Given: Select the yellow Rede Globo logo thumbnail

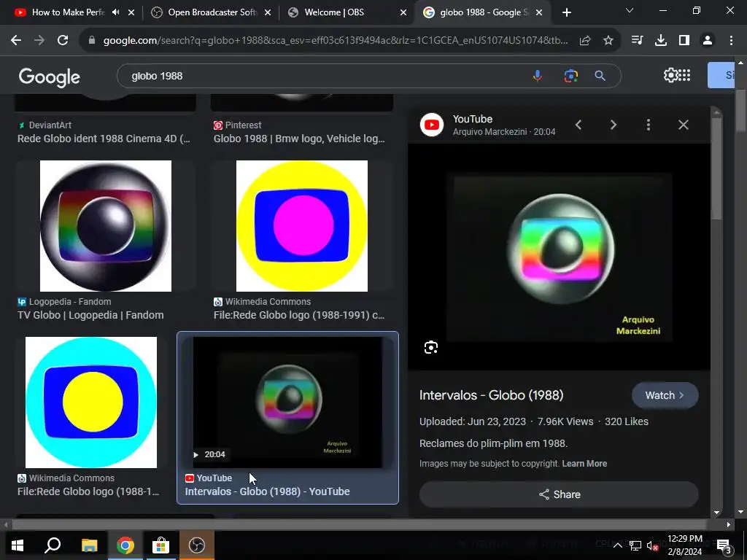Looking at the screenshot, I should (302, 226).
